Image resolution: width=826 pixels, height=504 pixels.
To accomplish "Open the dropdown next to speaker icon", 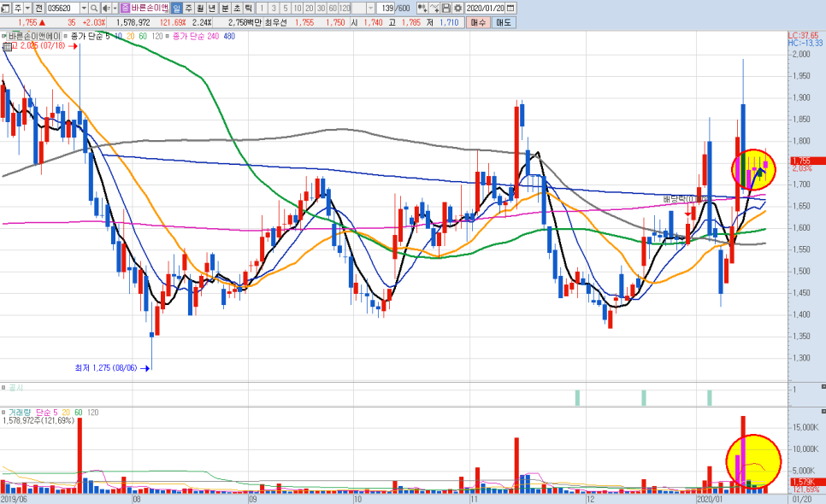I will [x=115, y=8].
